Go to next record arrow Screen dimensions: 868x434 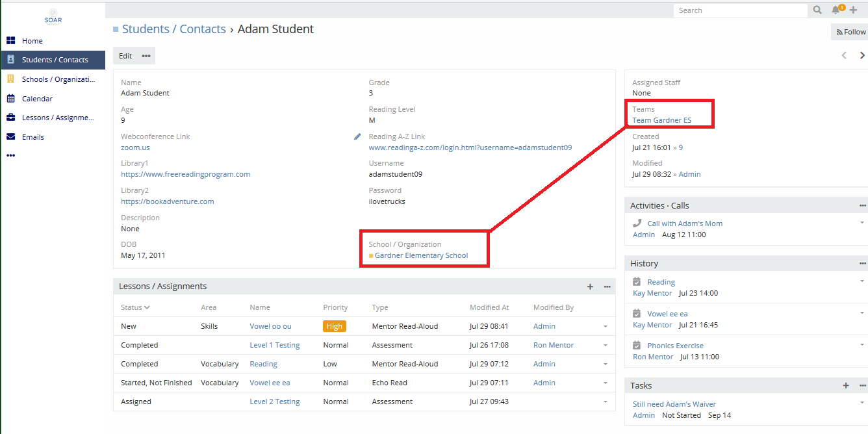[x=862, y=56]
